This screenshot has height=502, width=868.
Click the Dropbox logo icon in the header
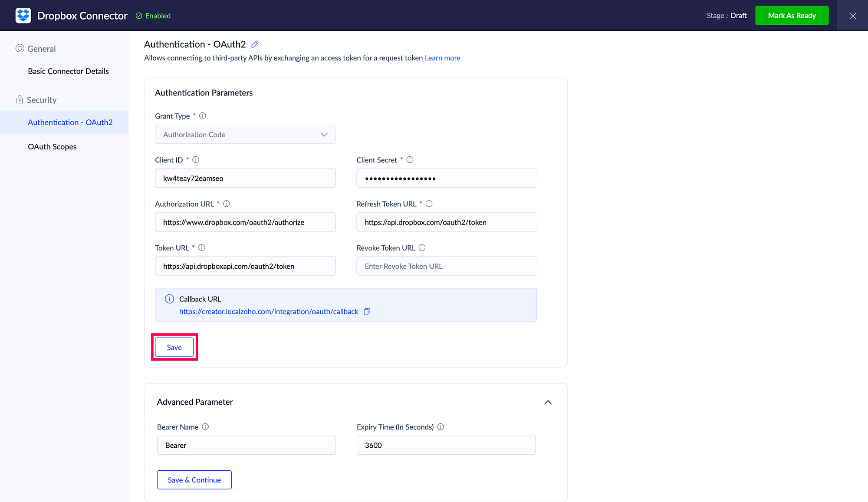click(x=23, y=16)
